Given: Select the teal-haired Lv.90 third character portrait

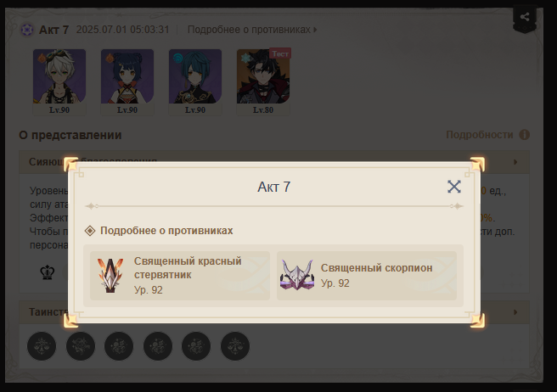Looking at the screenshot, I should click(x=195, y=82).
